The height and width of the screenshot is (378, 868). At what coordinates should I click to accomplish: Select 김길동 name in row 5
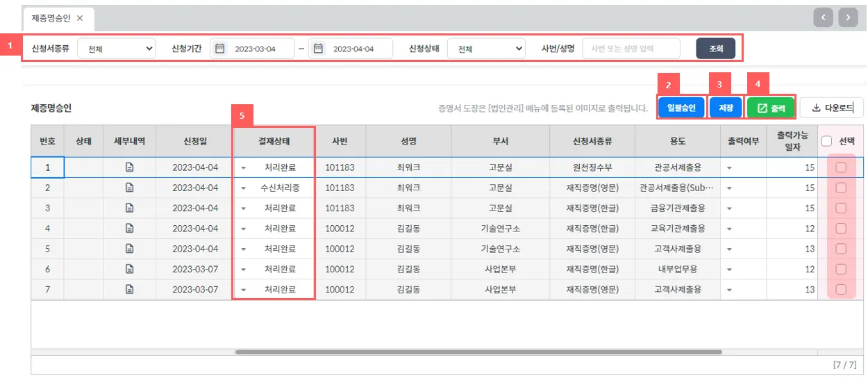(x=408, y=249)
